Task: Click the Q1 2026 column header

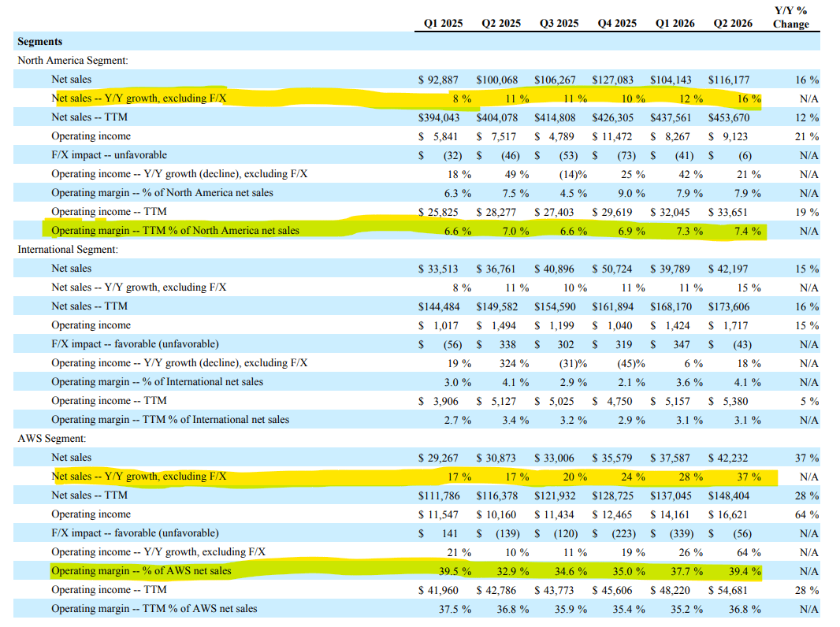Action: [x=675, y=24]
